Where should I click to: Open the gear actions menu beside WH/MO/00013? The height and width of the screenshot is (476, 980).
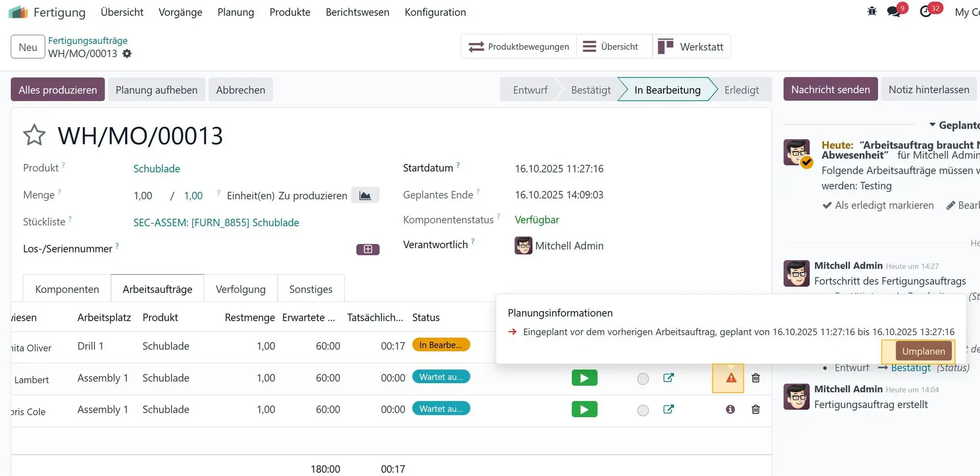[127, 54]
